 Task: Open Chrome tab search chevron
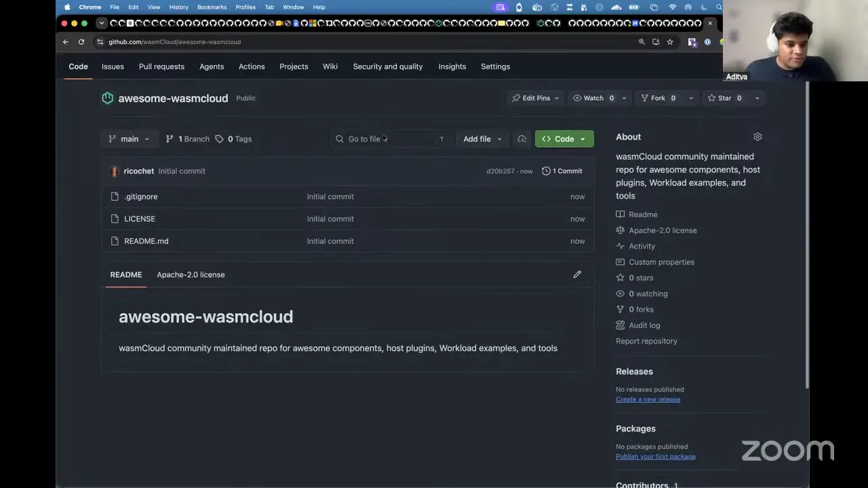(102, 23)
